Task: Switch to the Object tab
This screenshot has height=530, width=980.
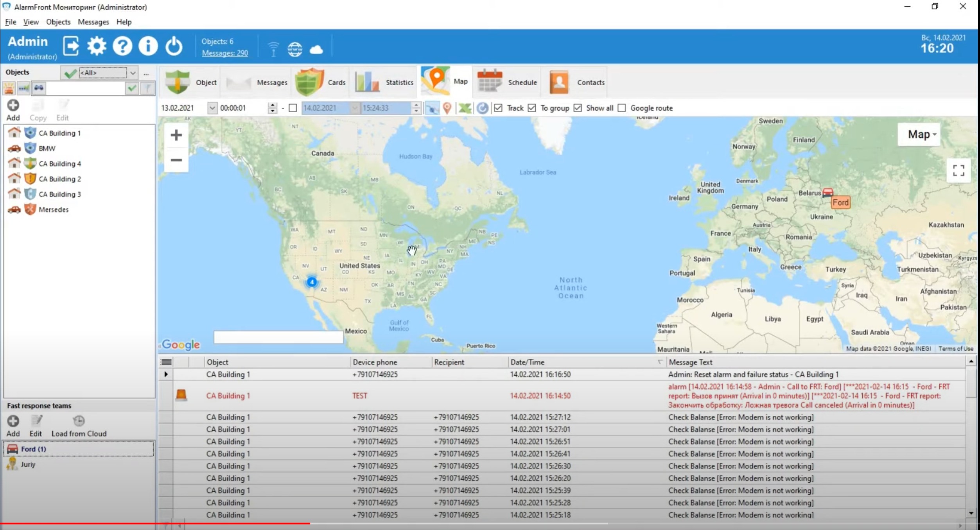Action: coord(190,82)
